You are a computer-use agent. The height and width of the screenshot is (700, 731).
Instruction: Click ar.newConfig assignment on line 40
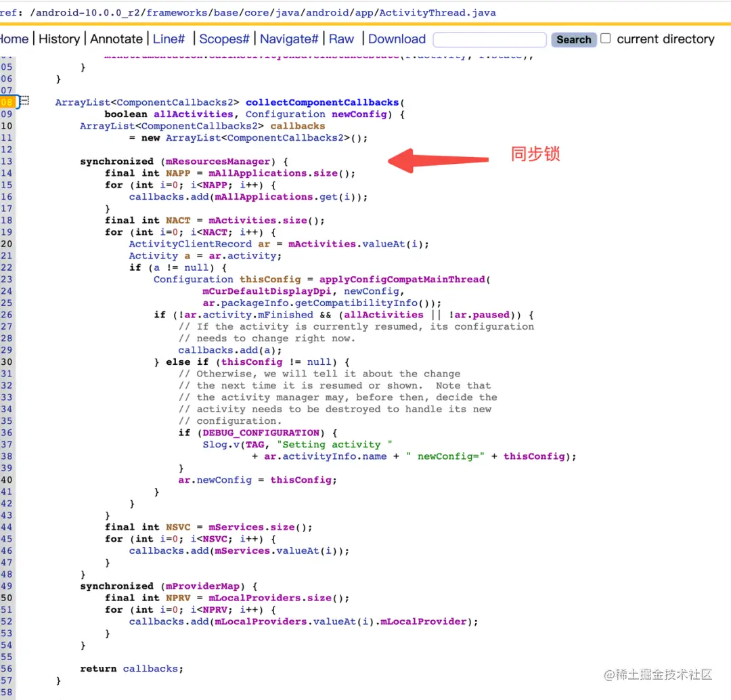click(215, 480)
